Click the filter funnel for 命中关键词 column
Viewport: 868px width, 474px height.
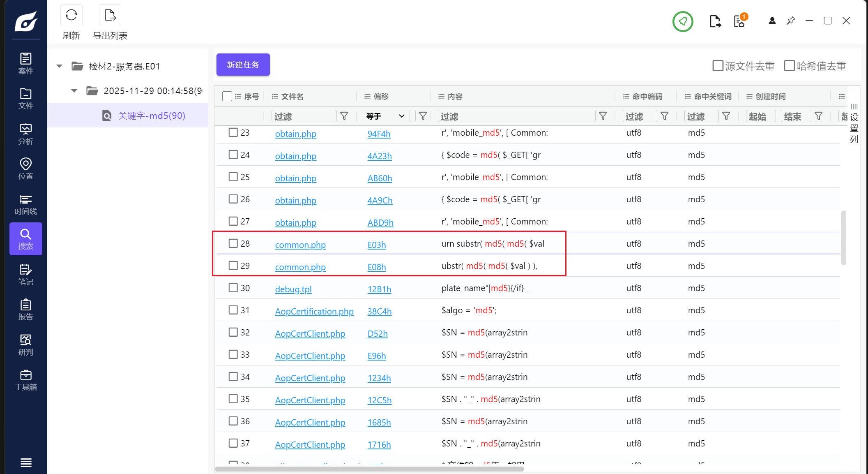[x=726, y=116]
